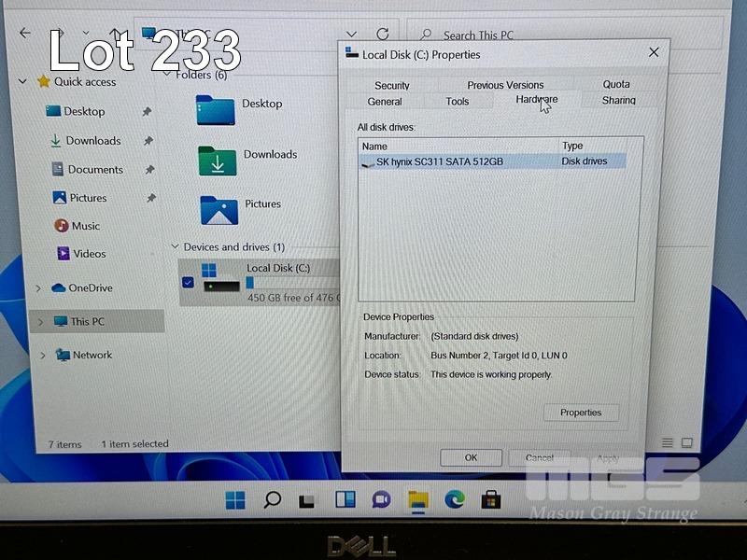
Task: Click the magnifier icon in Search This PC
Action: pos(426,35)
